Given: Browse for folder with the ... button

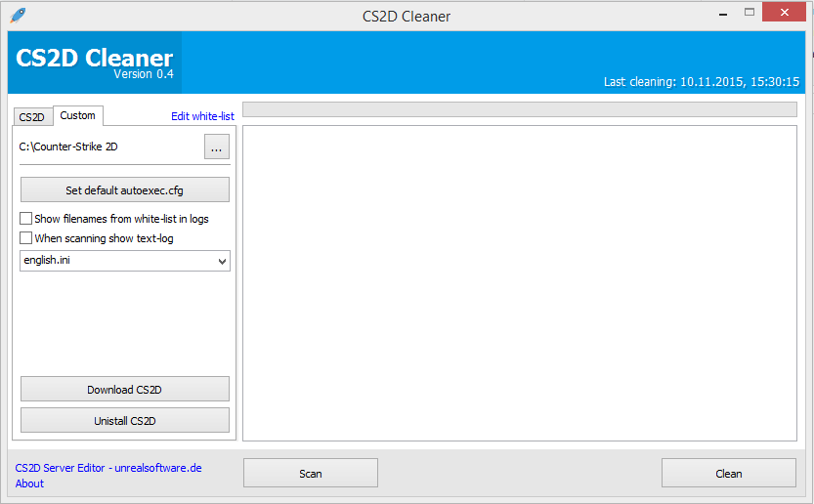Looking at the screenshot, I should click(x=217, y=147).
